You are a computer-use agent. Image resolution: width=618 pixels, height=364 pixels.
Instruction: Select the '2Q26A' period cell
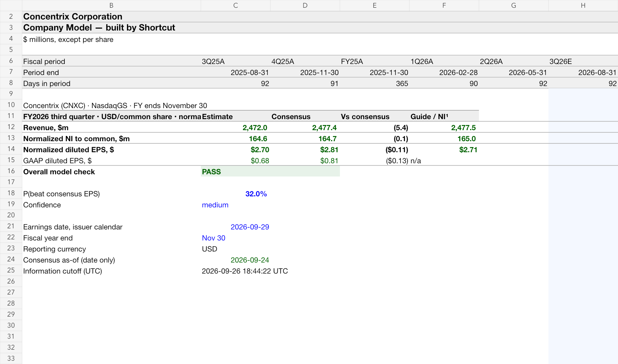pos(514,61)
